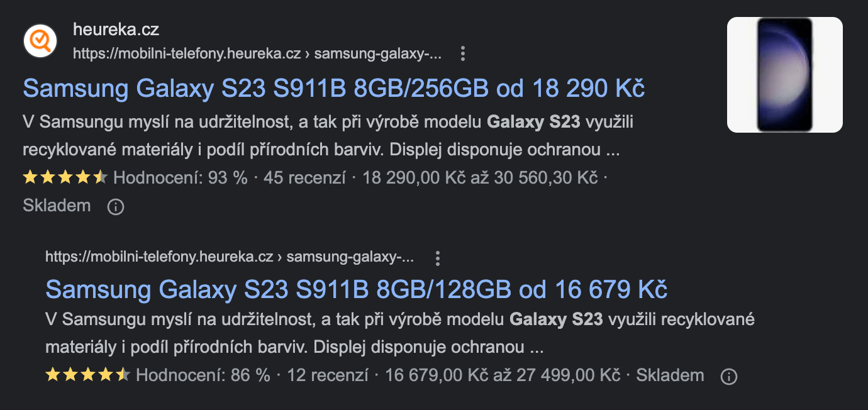Screen dimensions: 868x410
Task: Open the Samsung Galaxy S23 8GB/256GB result title
Action: click(334, 89)
